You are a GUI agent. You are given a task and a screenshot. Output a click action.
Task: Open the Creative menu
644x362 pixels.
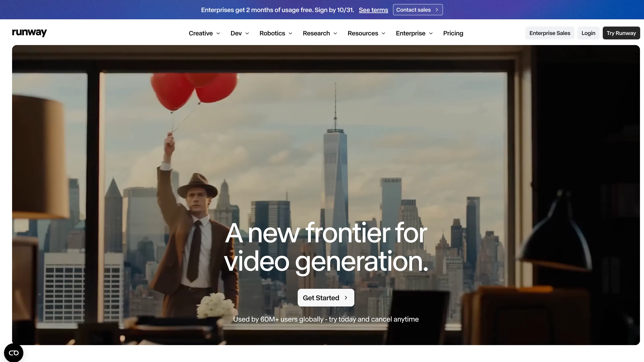point(204,33)
